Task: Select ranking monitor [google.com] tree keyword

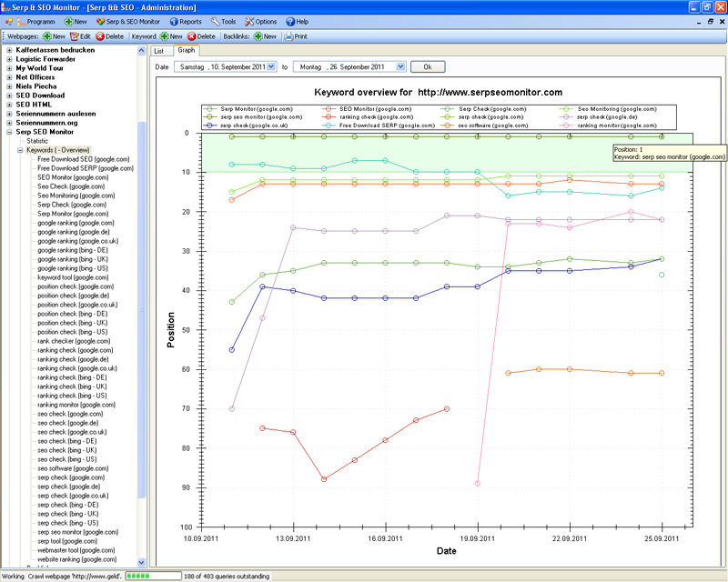Action: (x=76, y=405)
